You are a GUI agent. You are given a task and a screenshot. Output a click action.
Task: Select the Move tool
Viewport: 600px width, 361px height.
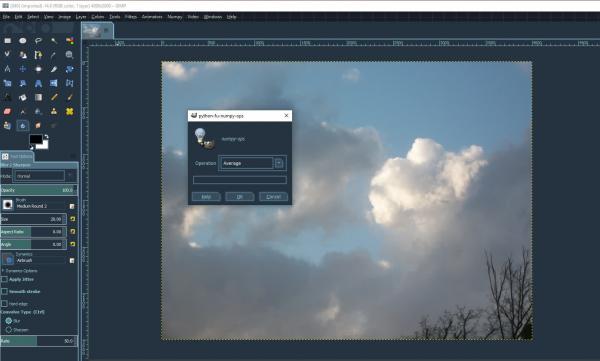coord(23,69)
